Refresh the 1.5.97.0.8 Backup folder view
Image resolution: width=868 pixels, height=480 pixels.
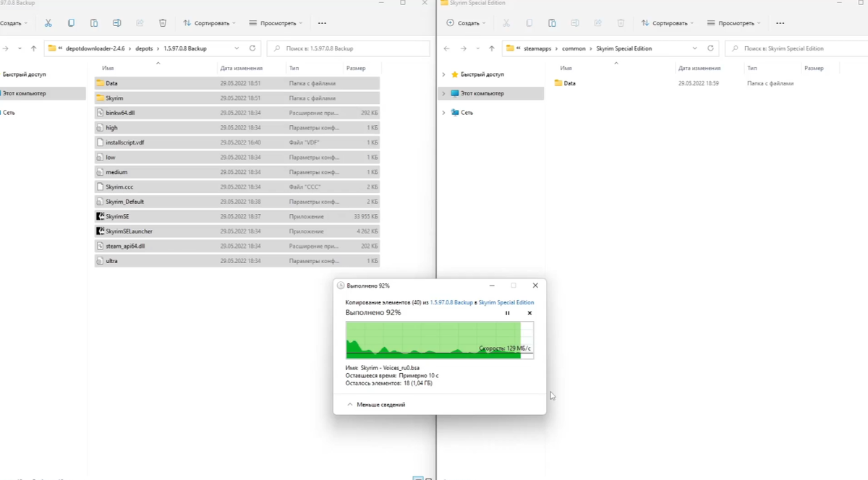(252, 48)
